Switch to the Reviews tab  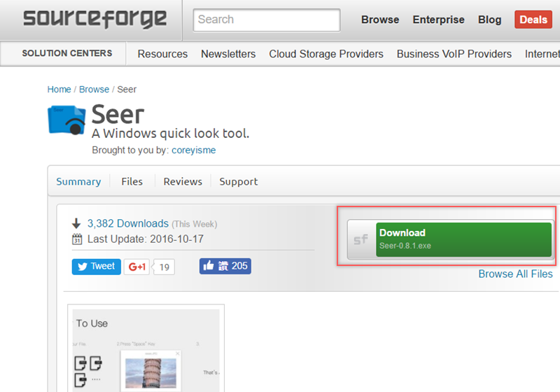183,181
